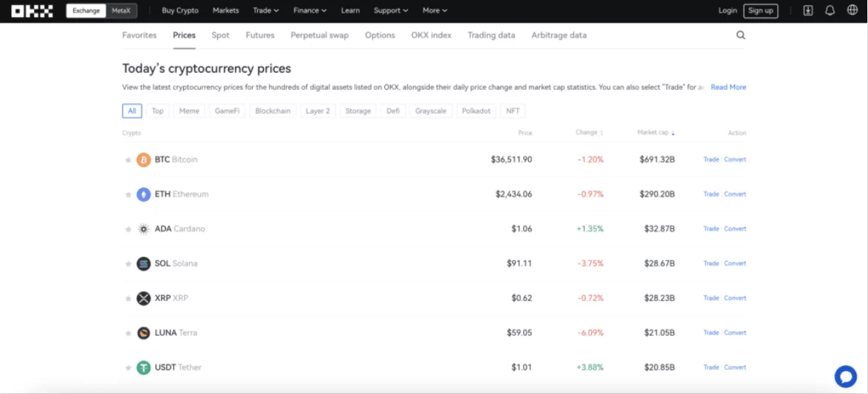Click the Cardano coin icon
Image resolution: width=868 pixels, height=394 pixels.
(143, 229)
